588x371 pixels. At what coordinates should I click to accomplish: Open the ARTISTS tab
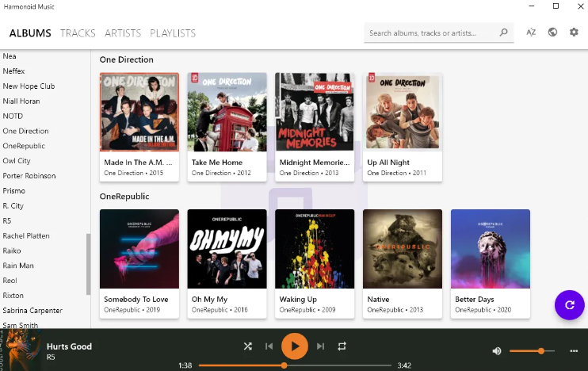click(x=123, y=33)
